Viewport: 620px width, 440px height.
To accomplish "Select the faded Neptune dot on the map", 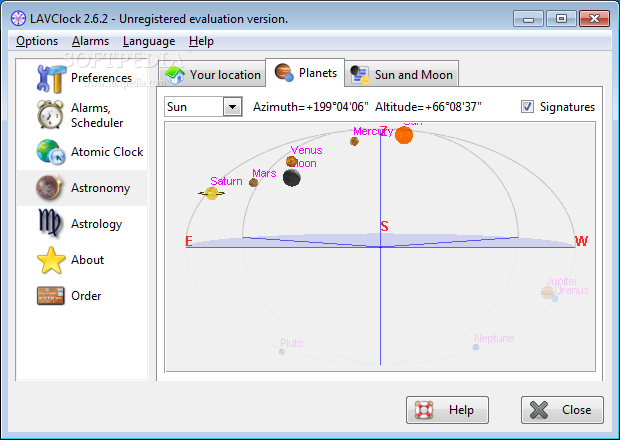I will pyautogui.click(x=476, y=347).
